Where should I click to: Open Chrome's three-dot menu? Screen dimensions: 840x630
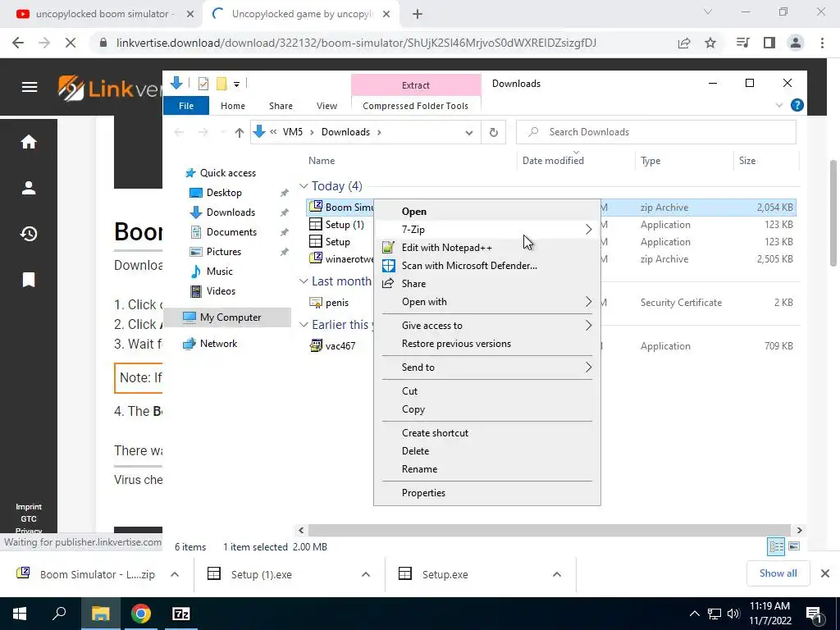tap(822, 43)
